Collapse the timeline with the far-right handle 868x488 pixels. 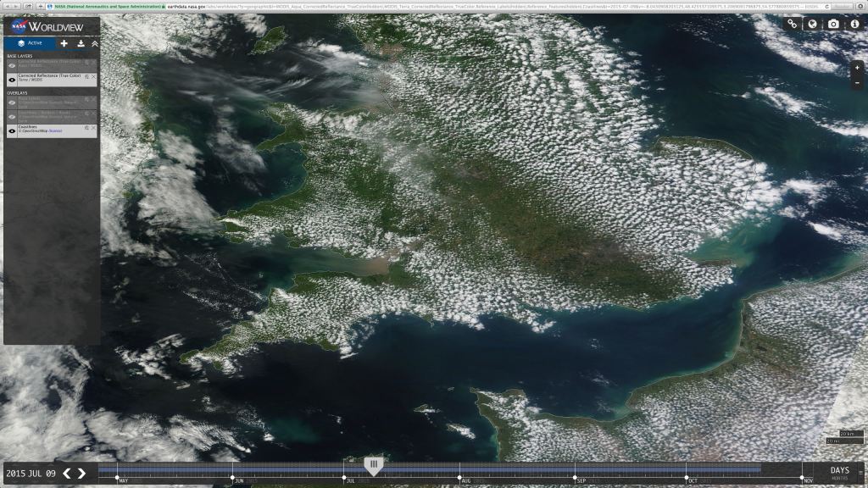(861, 473)
